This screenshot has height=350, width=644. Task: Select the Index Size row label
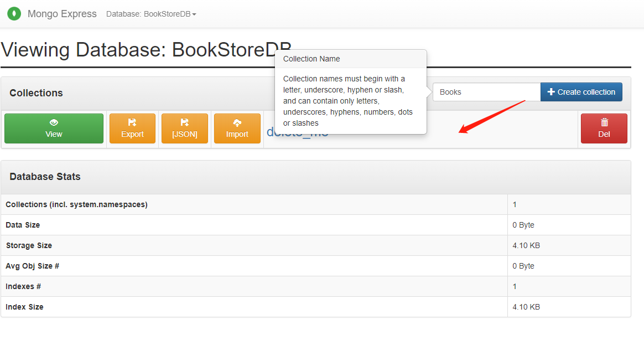[x=24, y=307]
